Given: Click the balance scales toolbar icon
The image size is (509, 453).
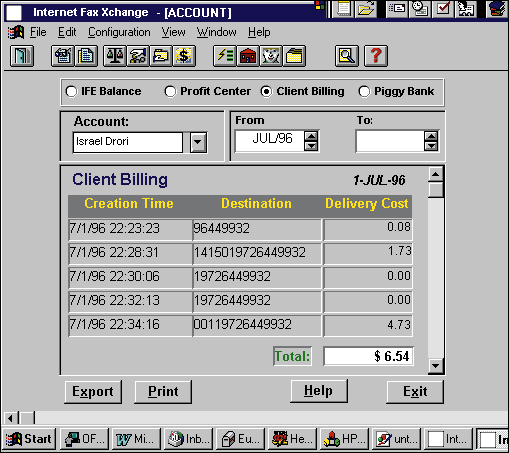Looking at the screenshot, I should (114, 56).
